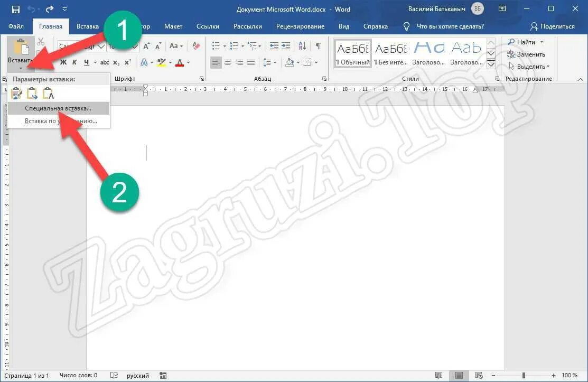Decrease the paragraph indent
This screenshot has height=382, width=588.
click(274, 46)
